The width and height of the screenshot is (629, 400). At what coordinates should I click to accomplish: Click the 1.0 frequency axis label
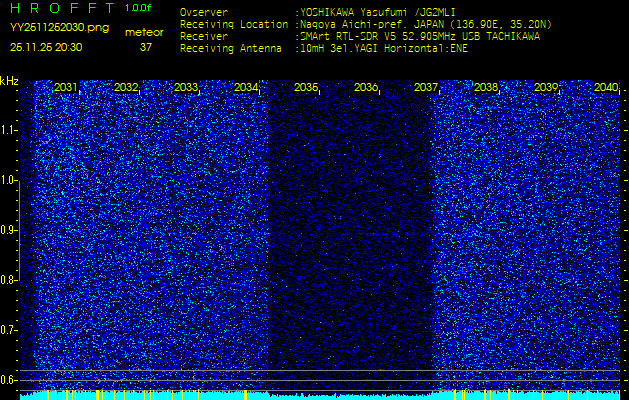[9, 180]
